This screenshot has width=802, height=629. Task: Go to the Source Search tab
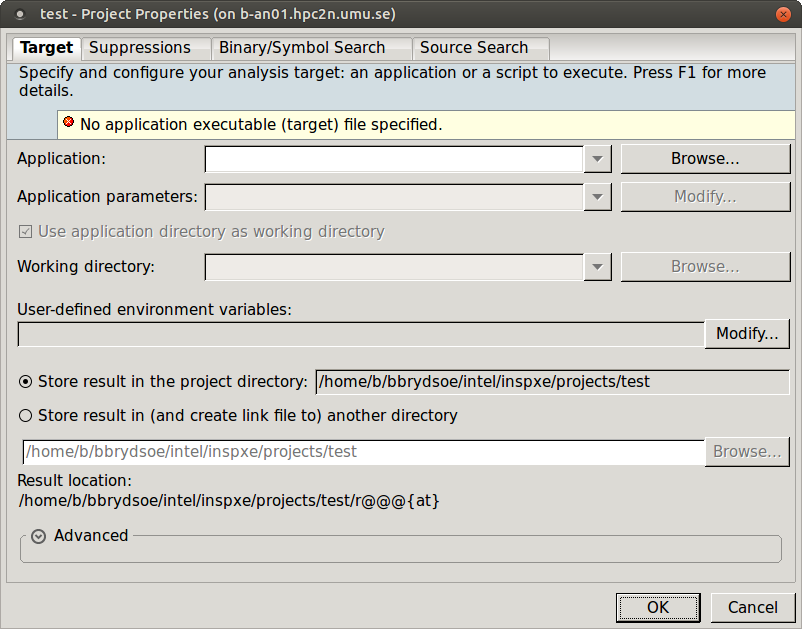pos(474,48)
